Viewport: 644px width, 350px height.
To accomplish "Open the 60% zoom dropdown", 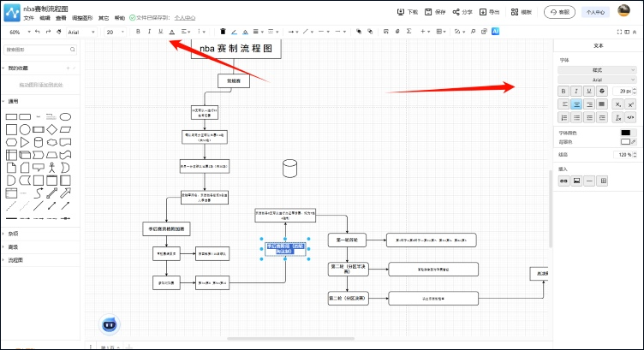I will click(17, 32).
